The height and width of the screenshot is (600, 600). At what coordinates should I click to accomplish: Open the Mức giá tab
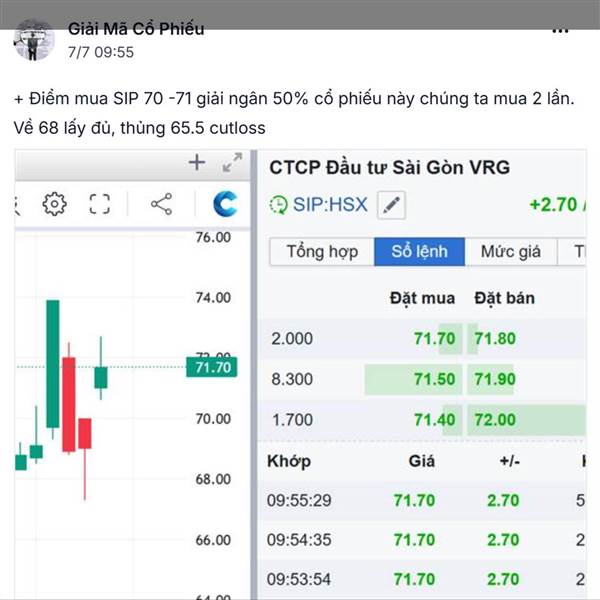510,251
